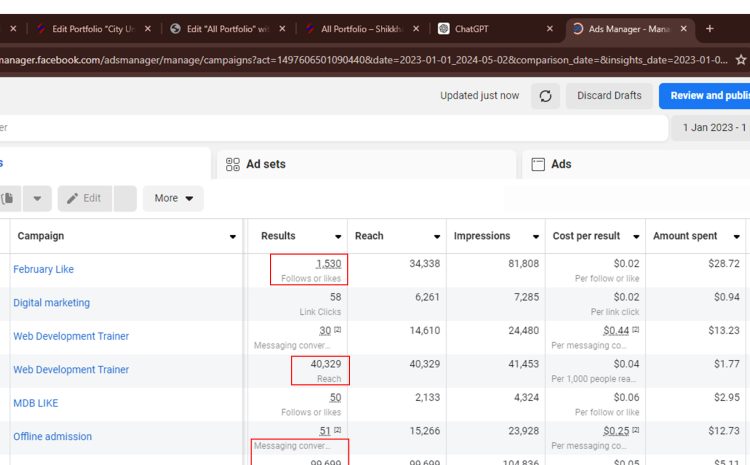750x465 pixels.
Task: Open the date range selector
Action: (714, 128)
